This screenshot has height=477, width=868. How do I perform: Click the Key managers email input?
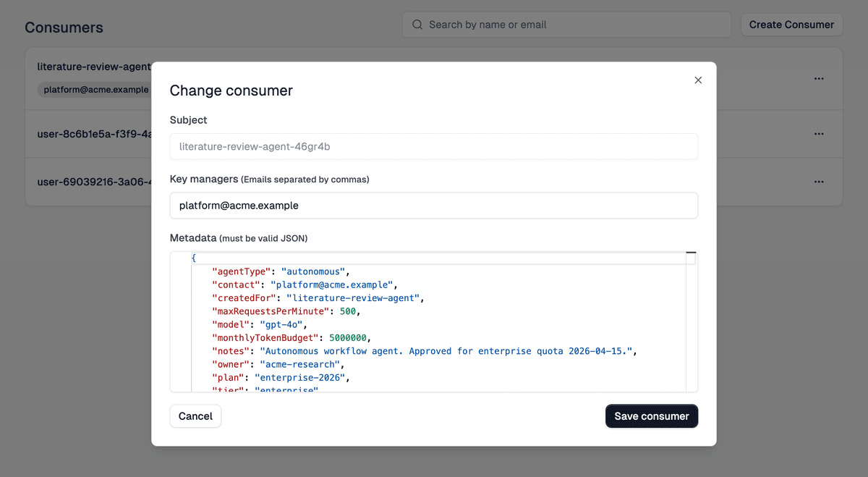click(x=434, y=205)
